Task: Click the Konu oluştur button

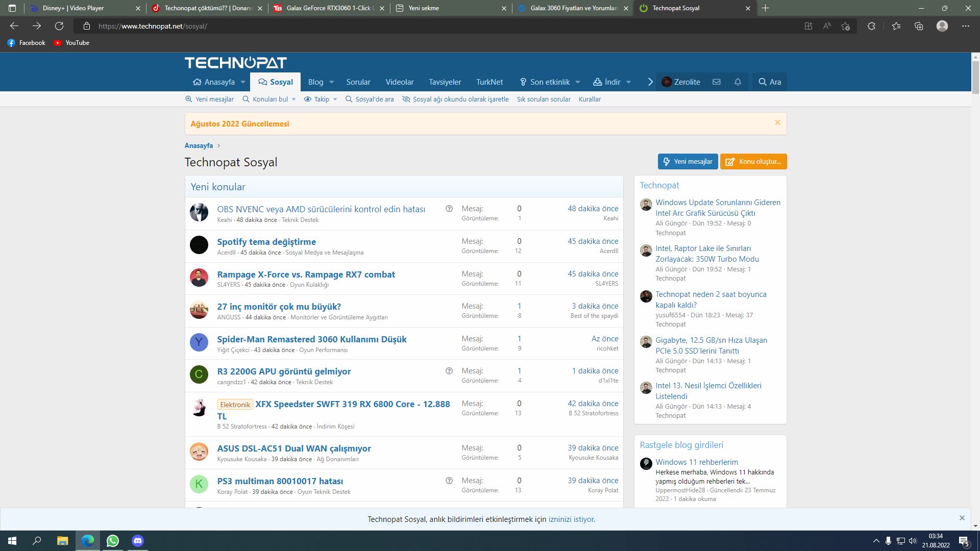Action: click(x=753, y=161)
